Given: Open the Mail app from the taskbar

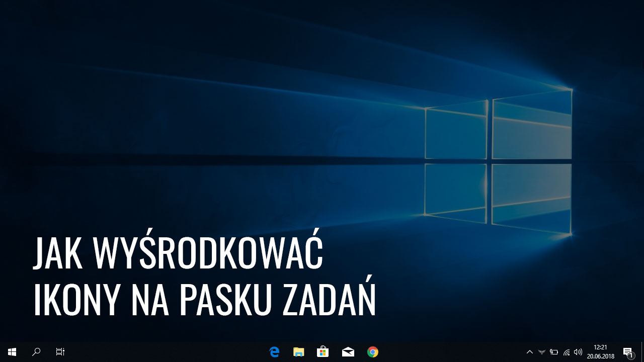Looking at the screenshot, I should 348,352.
